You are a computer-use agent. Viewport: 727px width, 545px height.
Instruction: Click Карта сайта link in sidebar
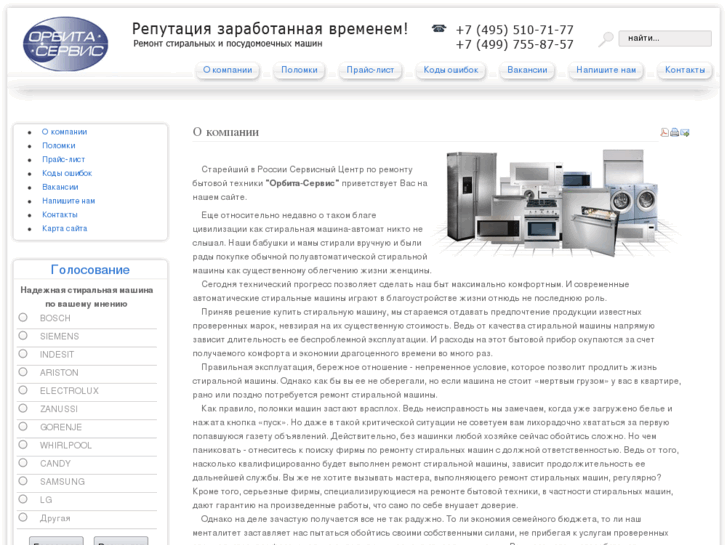coord(64,228)
